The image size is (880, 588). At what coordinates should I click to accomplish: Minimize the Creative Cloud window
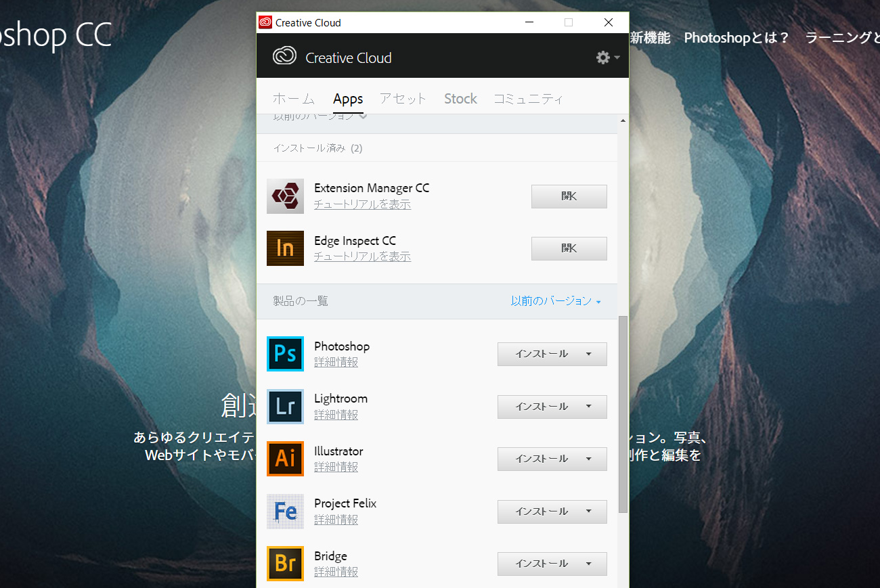(529, 22)
